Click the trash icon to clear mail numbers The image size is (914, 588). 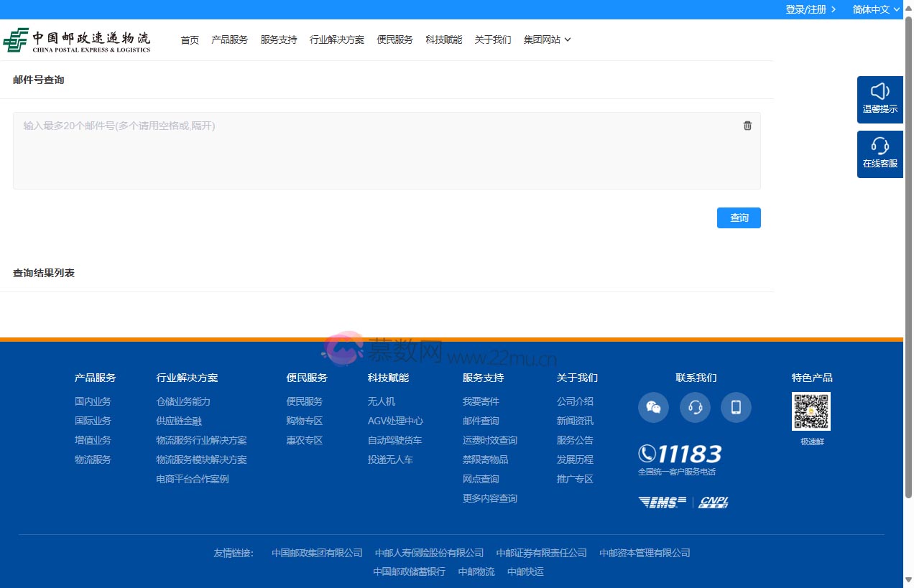(x=747, y=125)
